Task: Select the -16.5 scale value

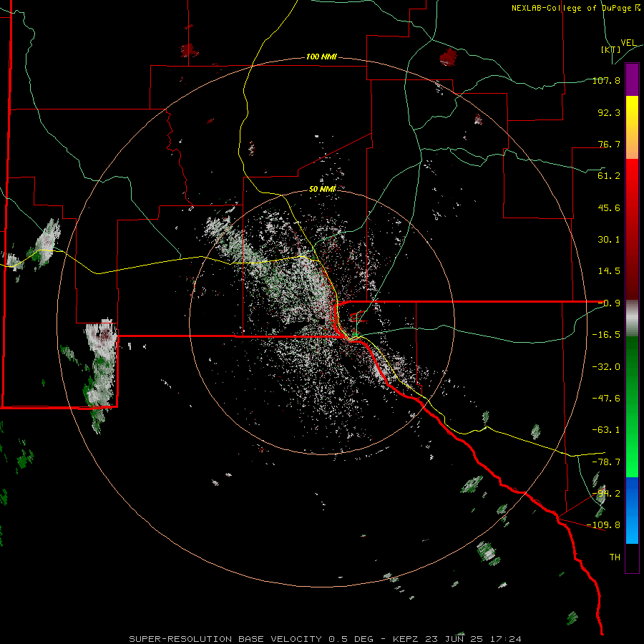Action: point(606,335)
